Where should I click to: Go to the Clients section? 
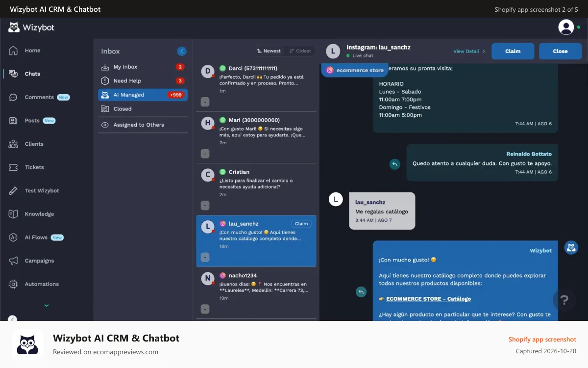[x=34, y=144]
